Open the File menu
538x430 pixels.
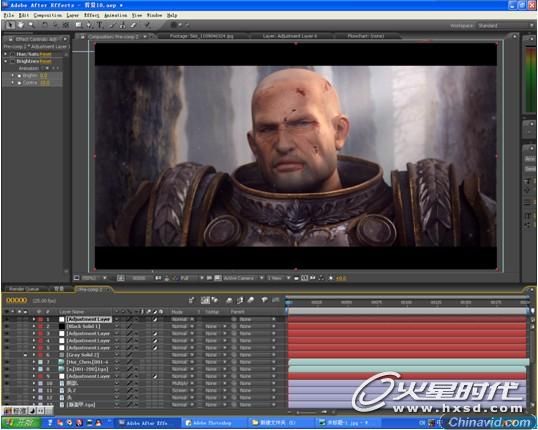[9, 15]
